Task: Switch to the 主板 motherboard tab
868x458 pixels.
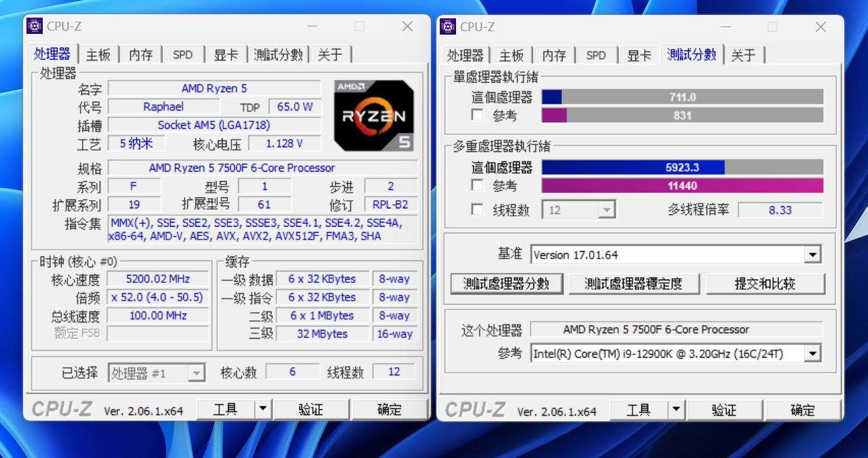Action: pyautogui.click(x=99, y=54)
